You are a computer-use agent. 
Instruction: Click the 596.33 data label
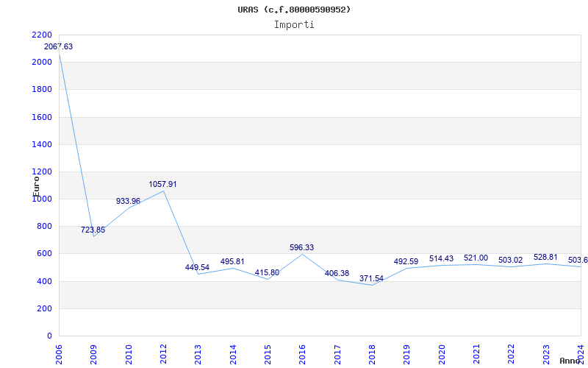point(302,247)
